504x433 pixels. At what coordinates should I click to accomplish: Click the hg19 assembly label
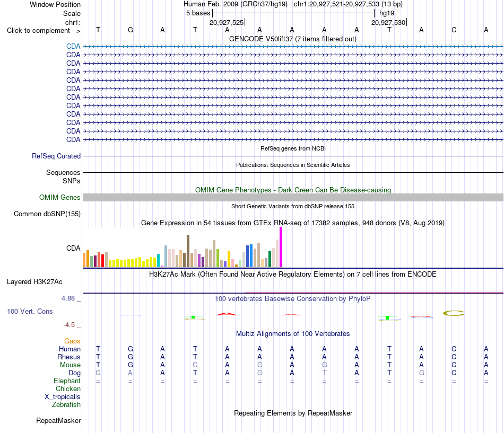click(387, 13)
